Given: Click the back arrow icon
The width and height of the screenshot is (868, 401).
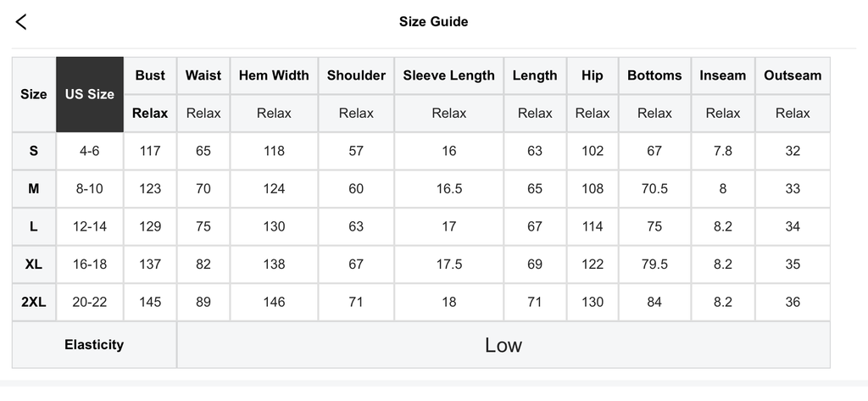Looking at the screenshot, I should [x=21, y=22].
